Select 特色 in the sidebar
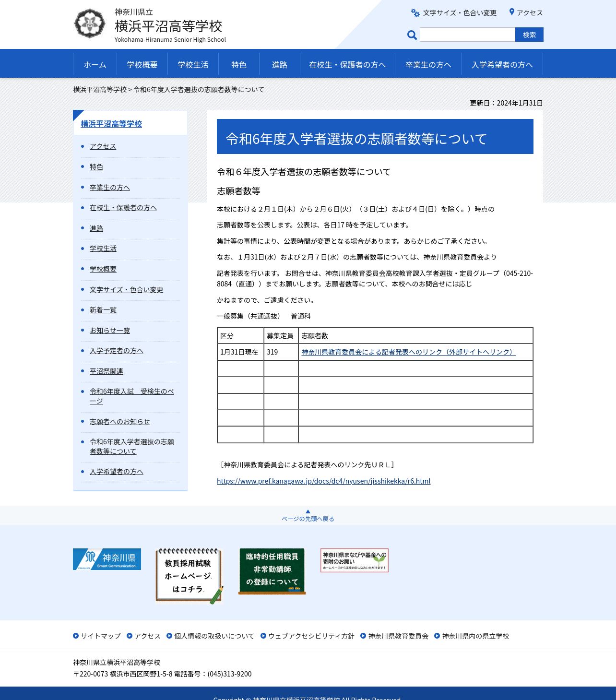 click(x=96, y=167)
